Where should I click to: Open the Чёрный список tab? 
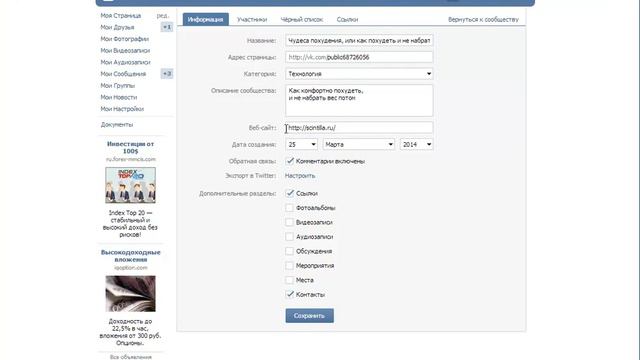click(x=302, y=19)
